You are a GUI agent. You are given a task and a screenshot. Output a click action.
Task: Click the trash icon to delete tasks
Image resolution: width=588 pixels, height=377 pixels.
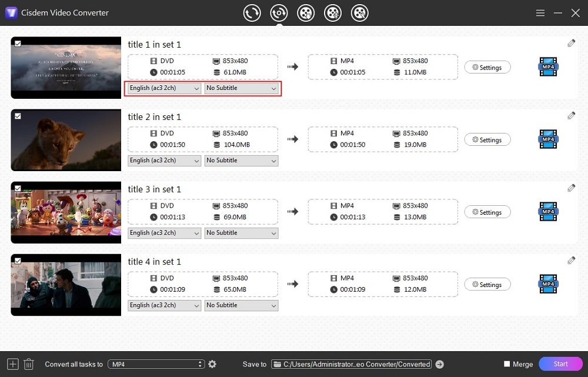point(28,364)
